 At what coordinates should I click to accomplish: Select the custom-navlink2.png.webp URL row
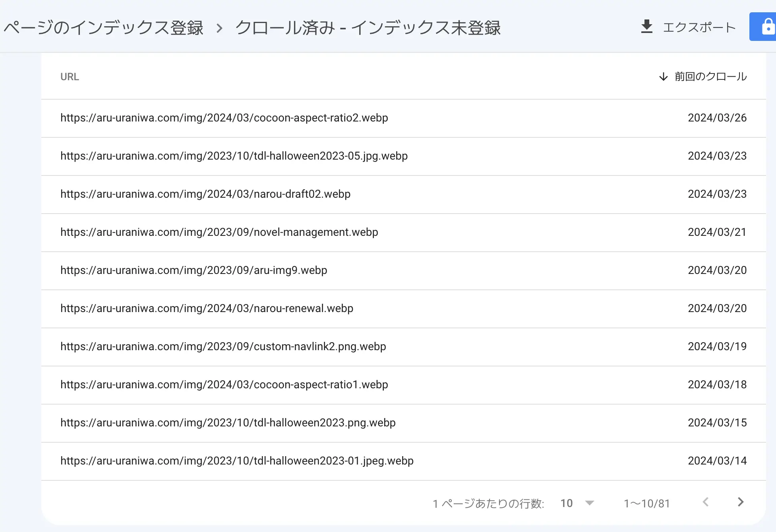(403, 347)
